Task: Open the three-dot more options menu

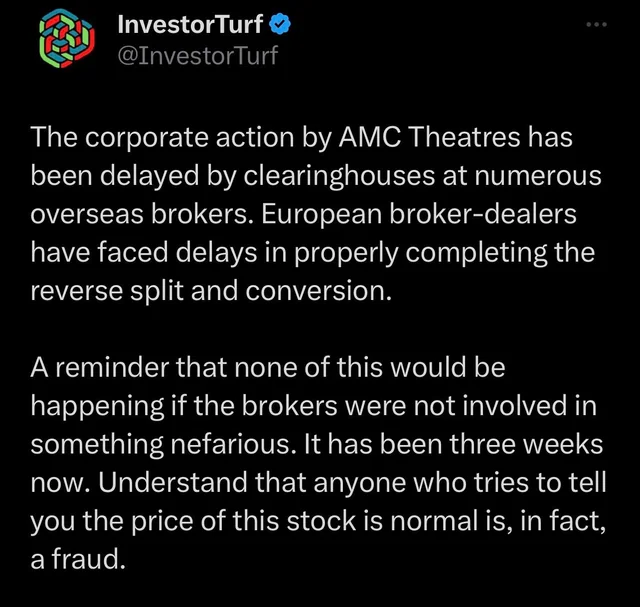Action: pyautogui.click(x=596, y=25)
